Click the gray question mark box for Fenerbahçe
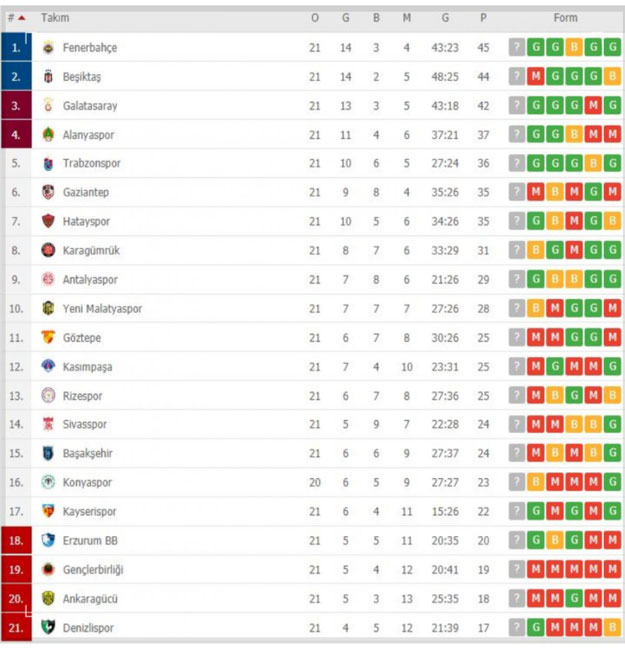Viewport: 625px width, 650px height. pos(516,48)
